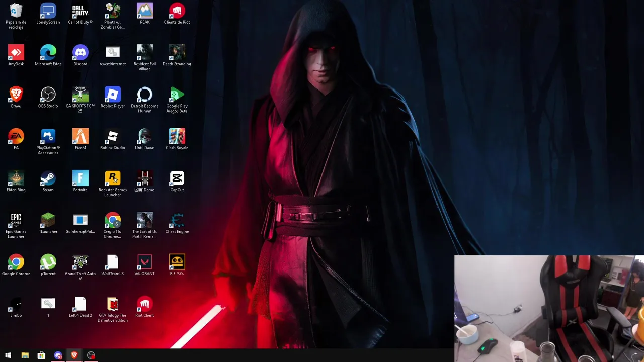Select the PlayStation Accessories shortcut

[x=48, y=136]
